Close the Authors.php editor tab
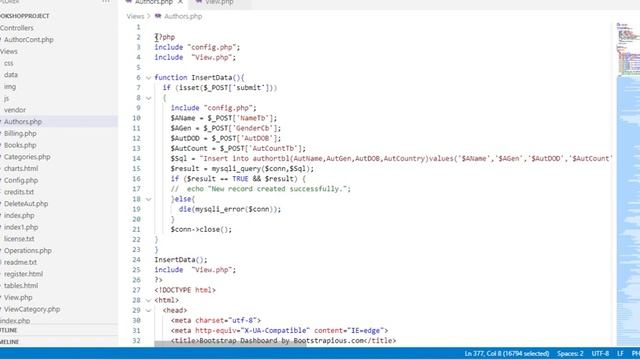The image size is (640, 360). 180,2
